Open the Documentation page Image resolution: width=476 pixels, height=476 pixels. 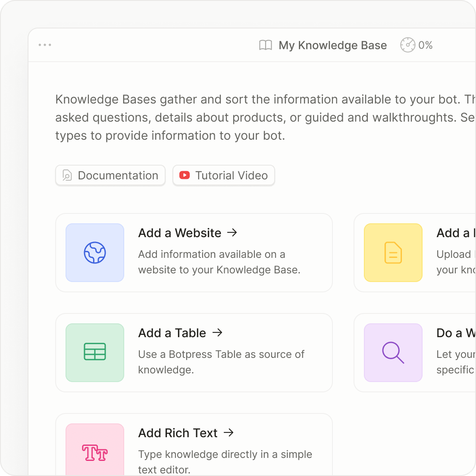[110, 175]
